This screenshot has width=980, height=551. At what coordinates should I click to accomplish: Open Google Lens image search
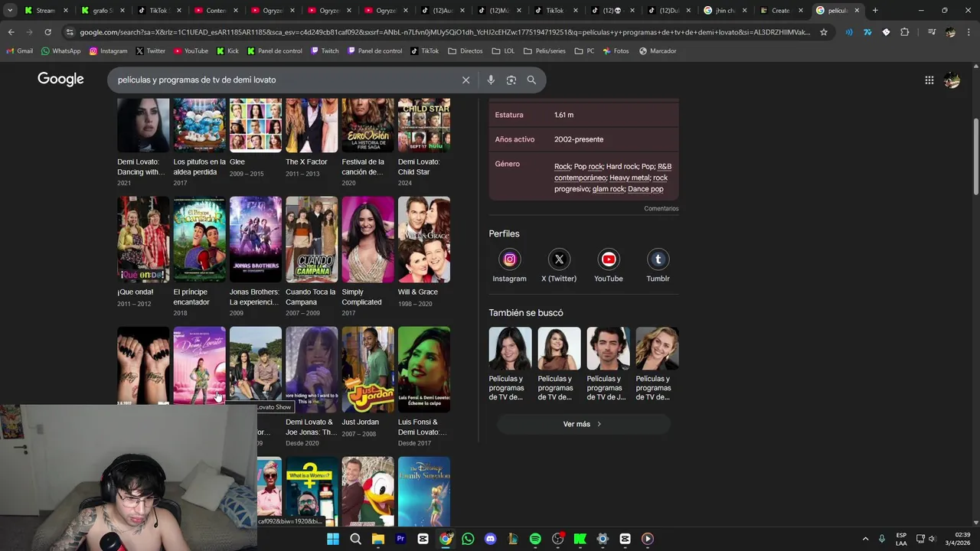[511, 80]
